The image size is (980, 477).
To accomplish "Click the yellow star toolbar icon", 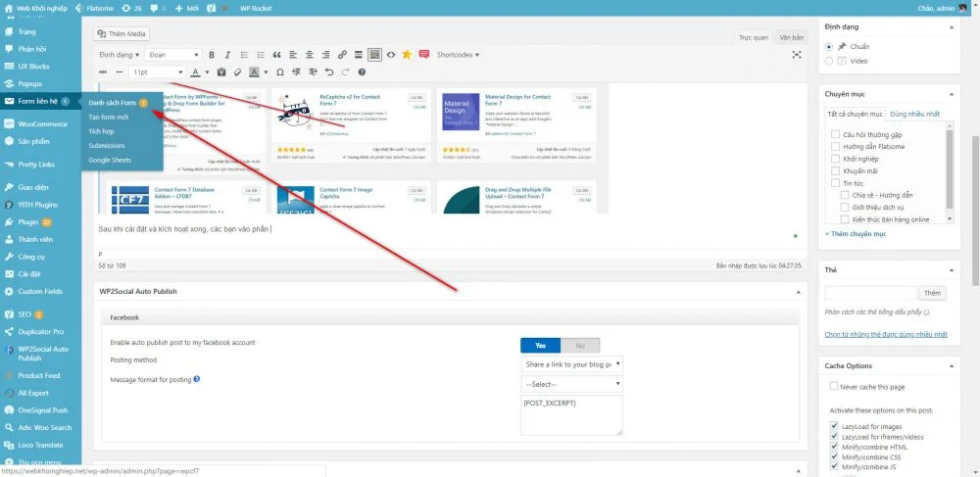I will [x=407, y=55].
